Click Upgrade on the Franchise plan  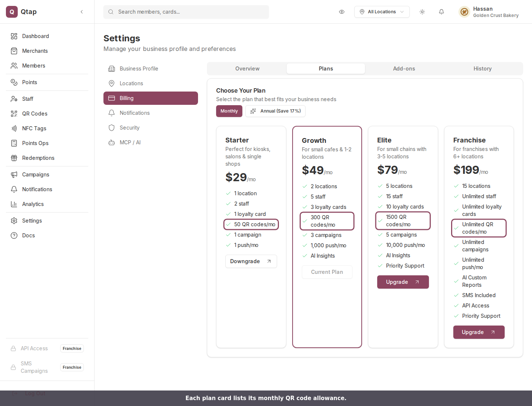[479, 332]
